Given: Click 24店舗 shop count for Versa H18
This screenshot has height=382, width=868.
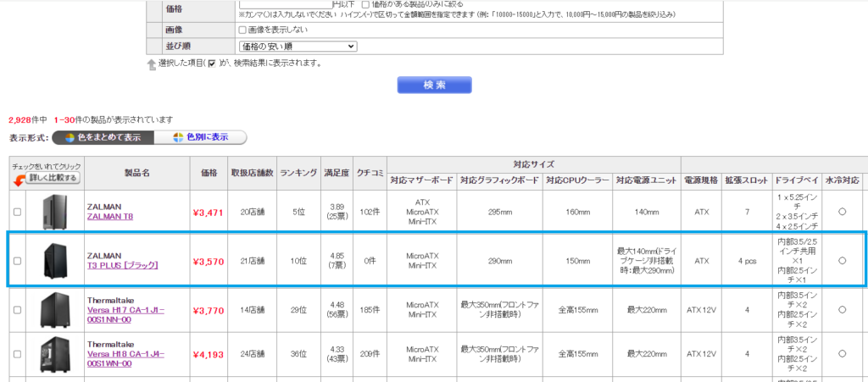Looking at the screenshot, I should coord(253,353).
